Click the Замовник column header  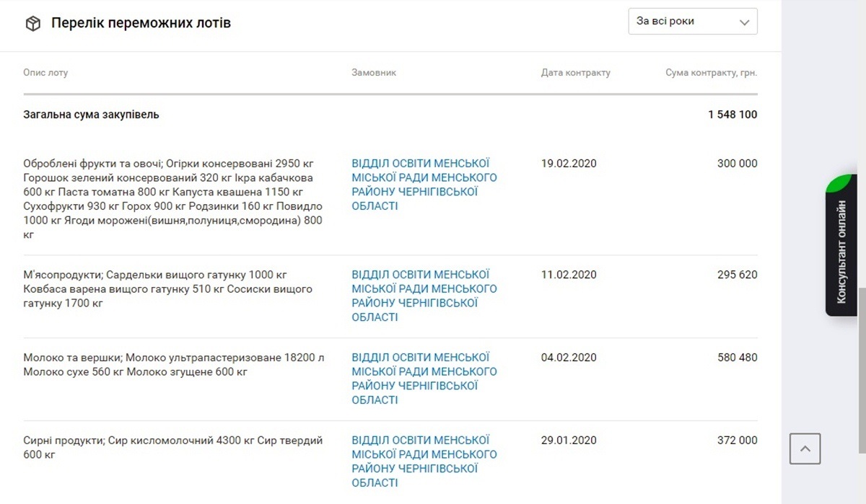point(374,73)
